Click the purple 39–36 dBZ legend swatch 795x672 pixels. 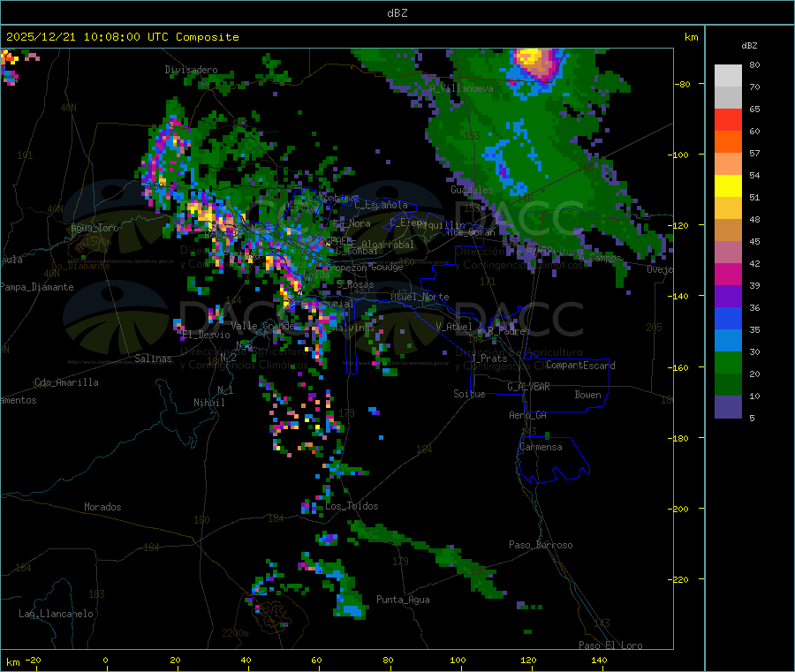728,297
